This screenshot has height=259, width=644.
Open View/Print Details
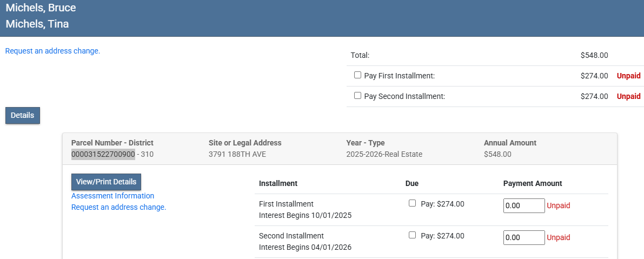tap(106, 182)
